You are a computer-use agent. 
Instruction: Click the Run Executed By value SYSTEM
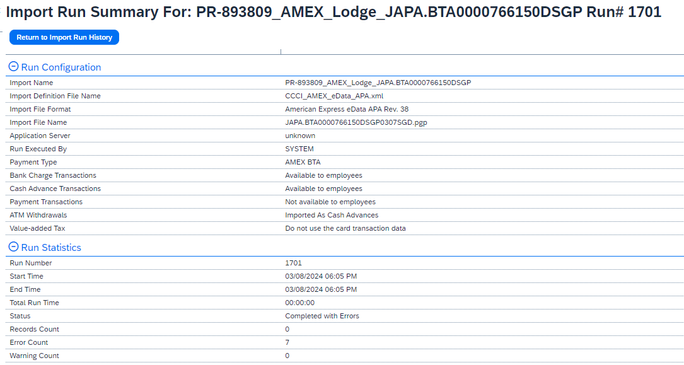point(299,149)
